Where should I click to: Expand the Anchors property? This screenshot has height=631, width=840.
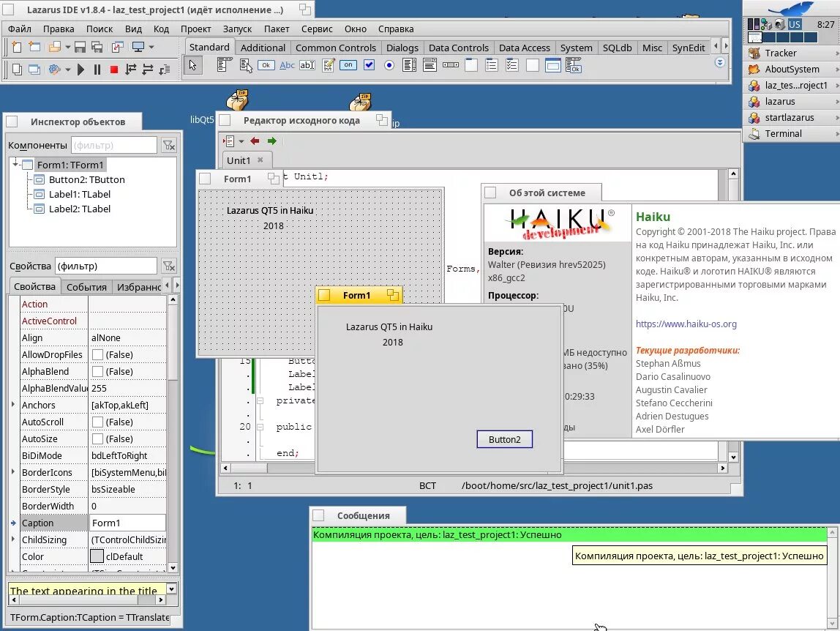(13, 405)
